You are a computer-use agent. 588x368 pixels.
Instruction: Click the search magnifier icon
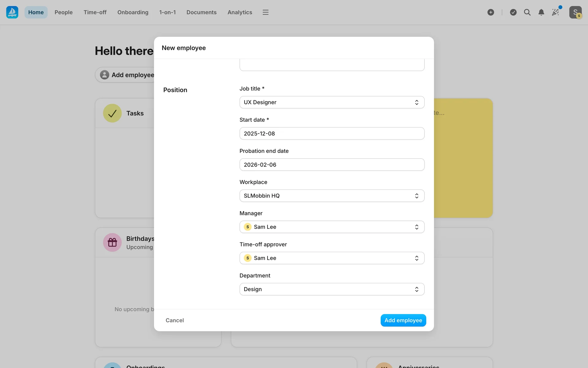click(x=527, y=12)
